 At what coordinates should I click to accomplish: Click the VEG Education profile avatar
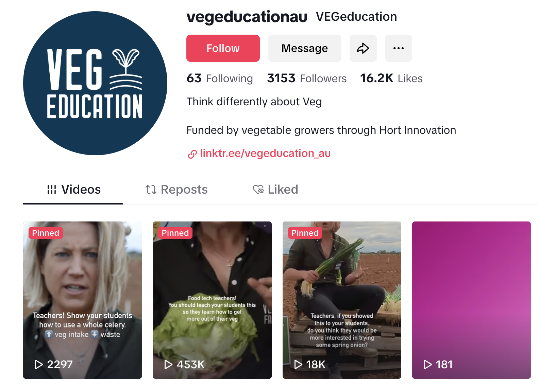click(95, 83)
